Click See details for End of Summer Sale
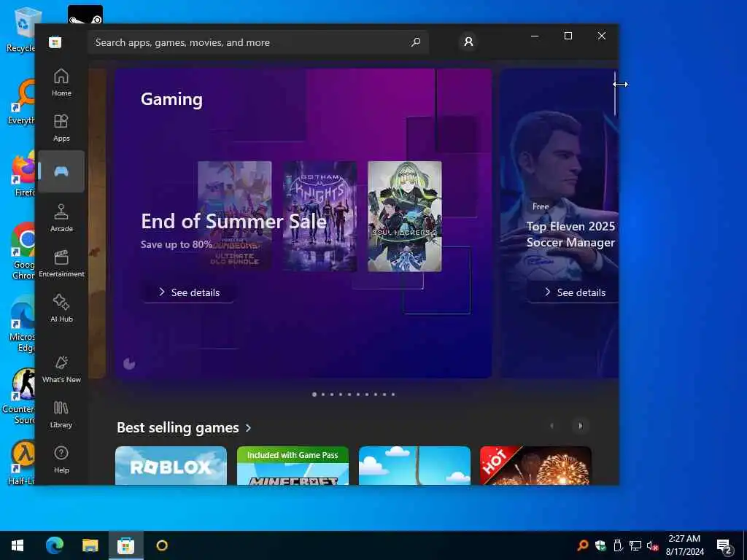This screenshot has height=560, width=747. [x=189, y=292]
